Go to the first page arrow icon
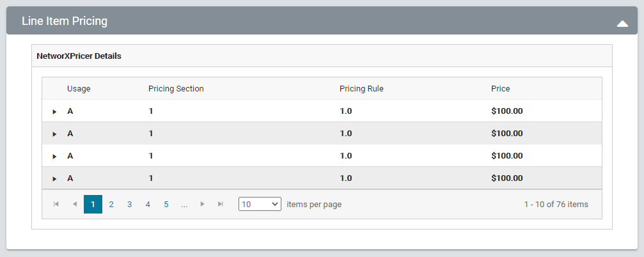Viewport: 644px width, 257px height. tap(56, 205)
